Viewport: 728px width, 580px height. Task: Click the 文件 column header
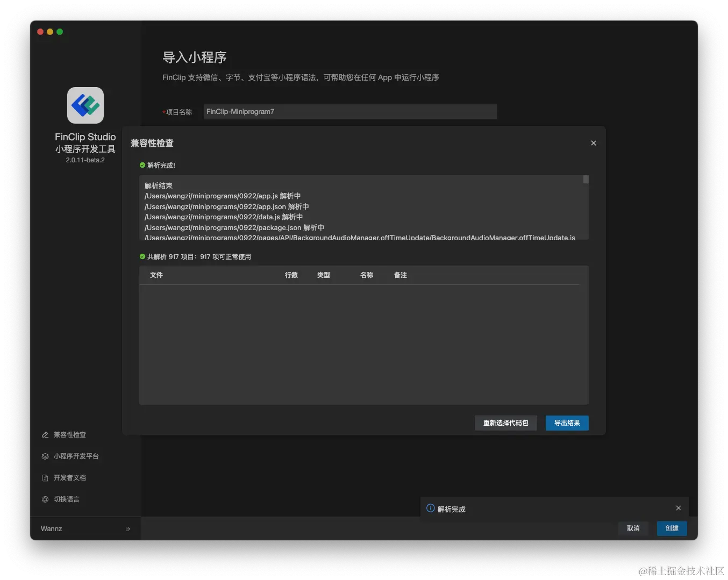pos(156,275)
